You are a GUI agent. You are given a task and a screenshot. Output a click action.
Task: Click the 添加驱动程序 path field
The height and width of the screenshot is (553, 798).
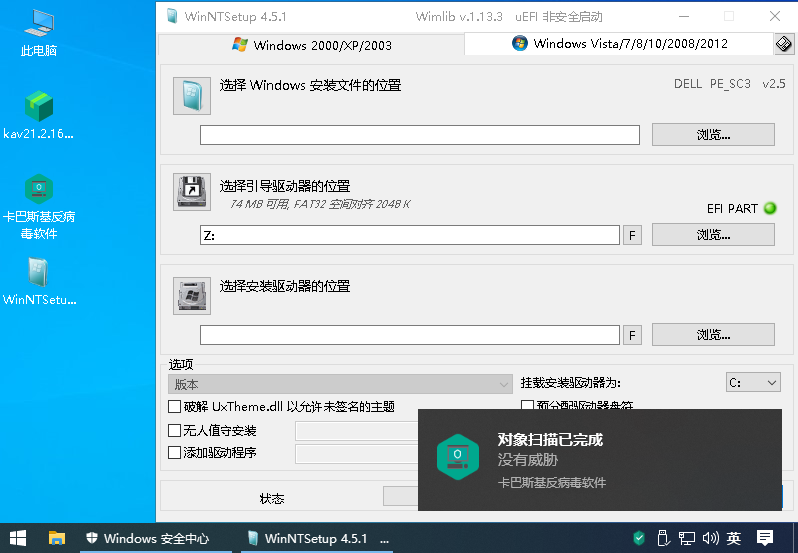pos(356,454)
